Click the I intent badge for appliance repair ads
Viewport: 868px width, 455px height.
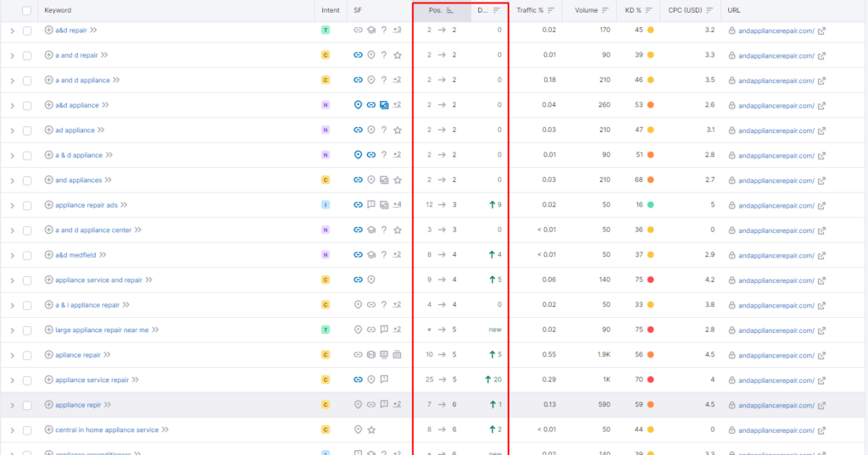click(325, 205)
